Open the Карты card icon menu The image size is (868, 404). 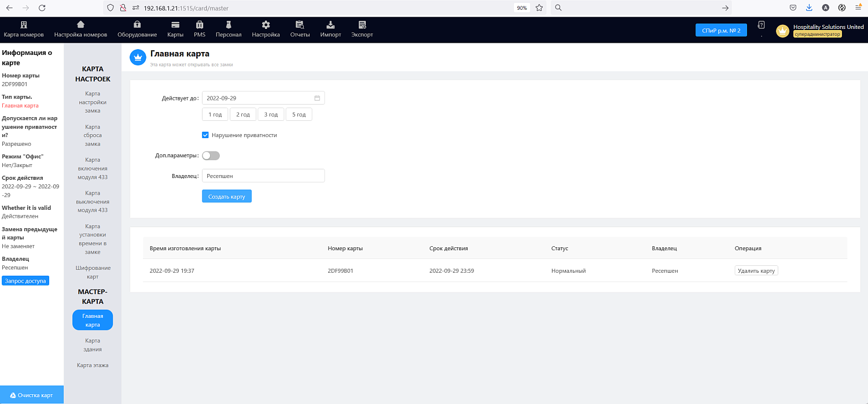[175, 25]
